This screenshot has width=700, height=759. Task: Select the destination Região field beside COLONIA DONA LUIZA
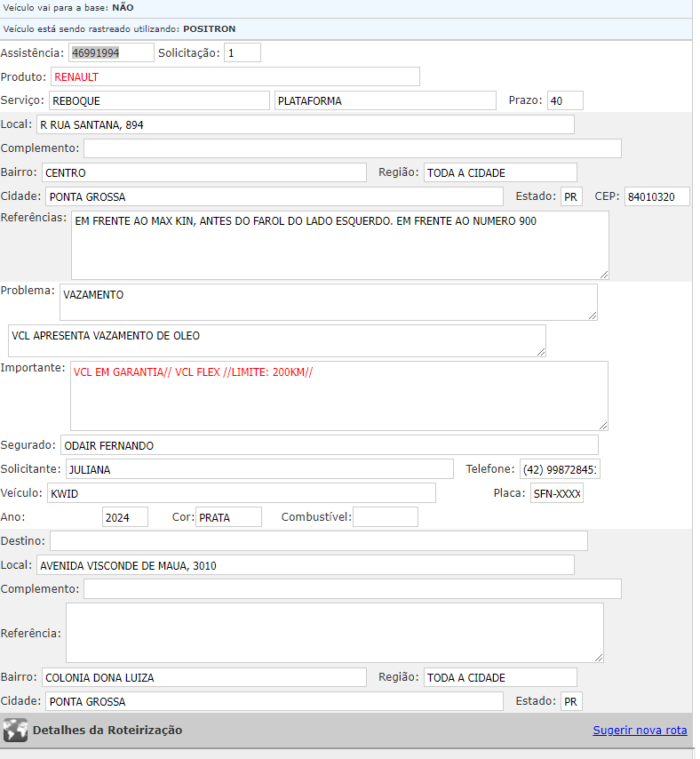(500, 677)
